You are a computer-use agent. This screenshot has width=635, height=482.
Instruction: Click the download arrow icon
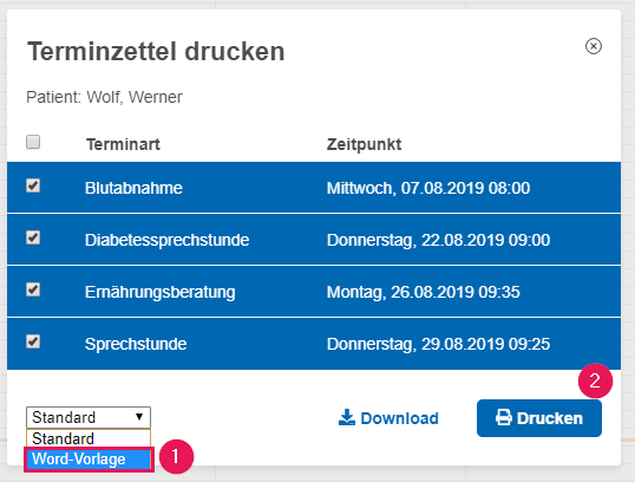[347, 418]
